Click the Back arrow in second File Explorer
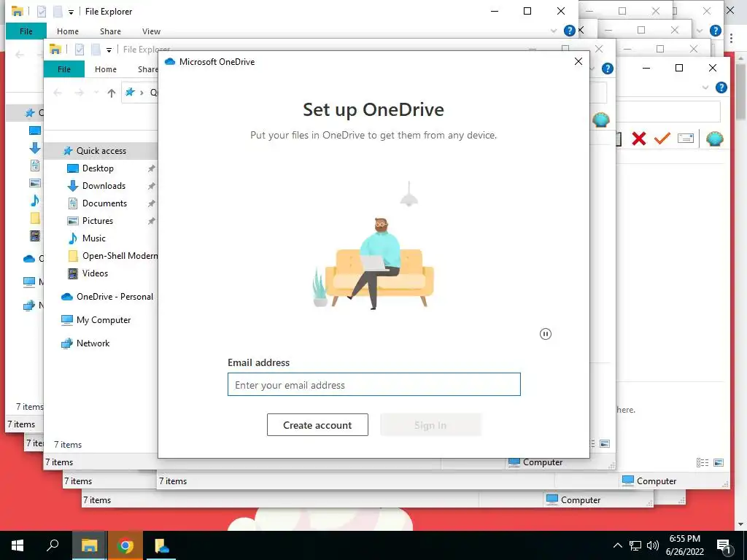The height and width of the screenshot is (560, 747). tap(58, 93)
